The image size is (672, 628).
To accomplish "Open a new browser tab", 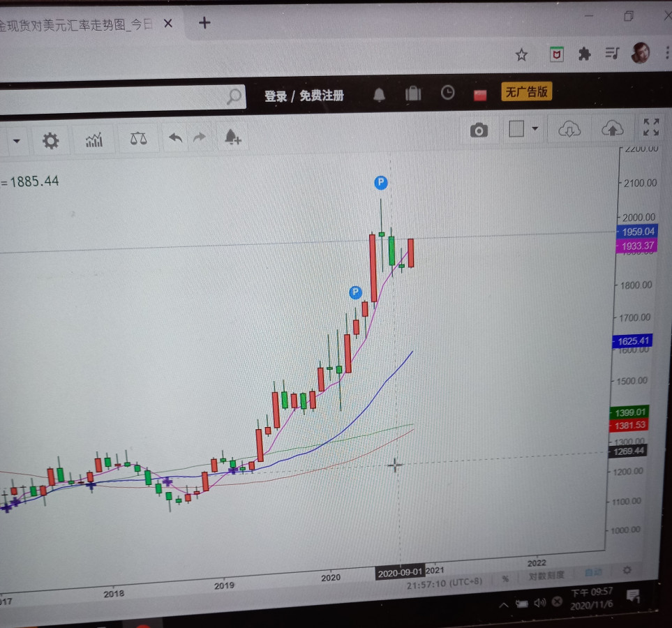I will (x=204, y=23).
